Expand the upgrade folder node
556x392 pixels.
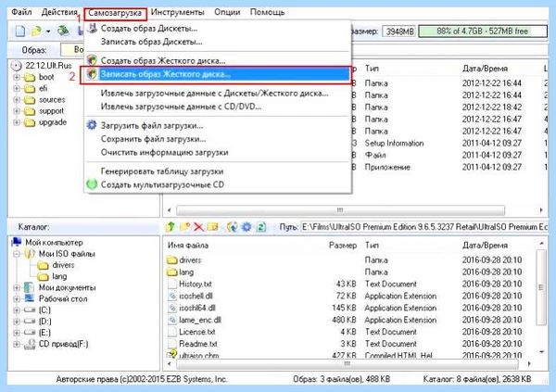[x=17, y=122]
